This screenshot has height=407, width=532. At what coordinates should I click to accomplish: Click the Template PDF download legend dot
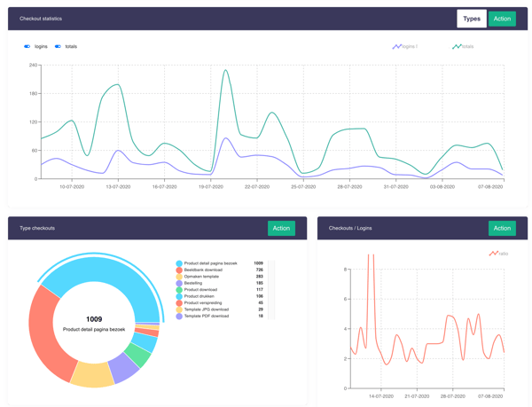(x=179, y=316)
